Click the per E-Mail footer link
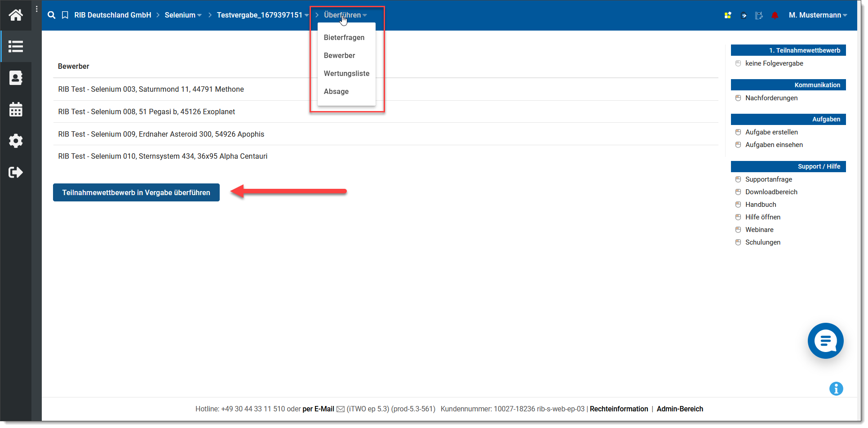868x428 pixels. point(318,409)
